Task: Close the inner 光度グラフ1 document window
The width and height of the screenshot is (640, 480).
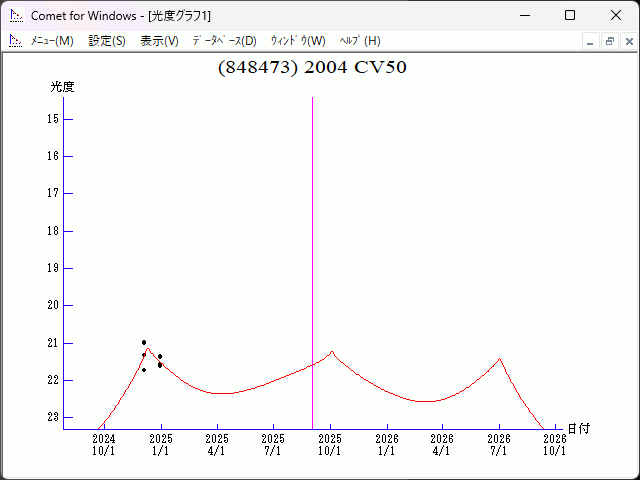Action: [x=628, y=41]
